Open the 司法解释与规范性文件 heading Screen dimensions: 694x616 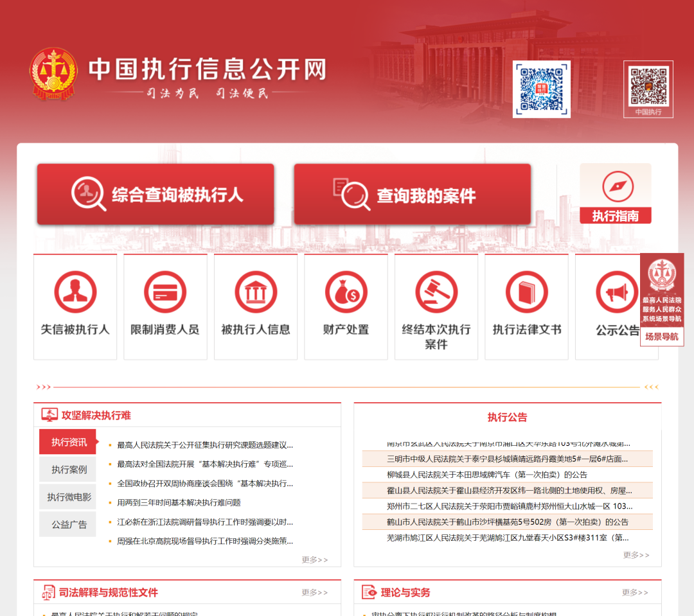point(109,592)
